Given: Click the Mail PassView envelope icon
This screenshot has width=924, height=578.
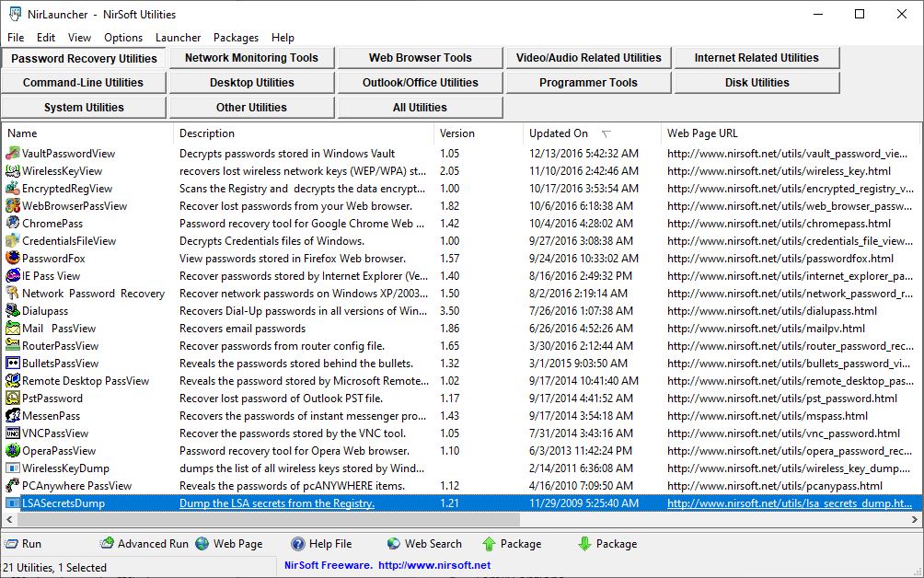Looking at the screenshot, I should pos(12,329).
